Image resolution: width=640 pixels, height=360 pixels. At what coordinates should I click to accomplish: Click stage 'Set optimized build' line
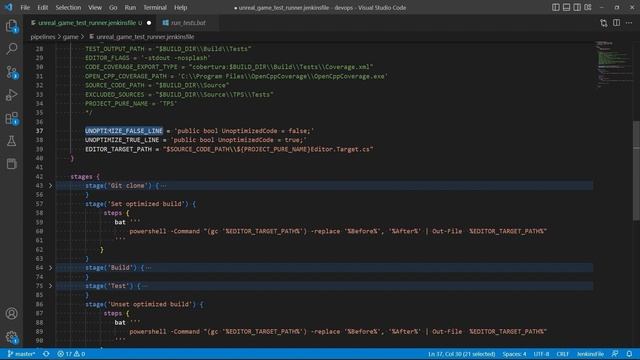pyautogui.click(x=140, y=204)
